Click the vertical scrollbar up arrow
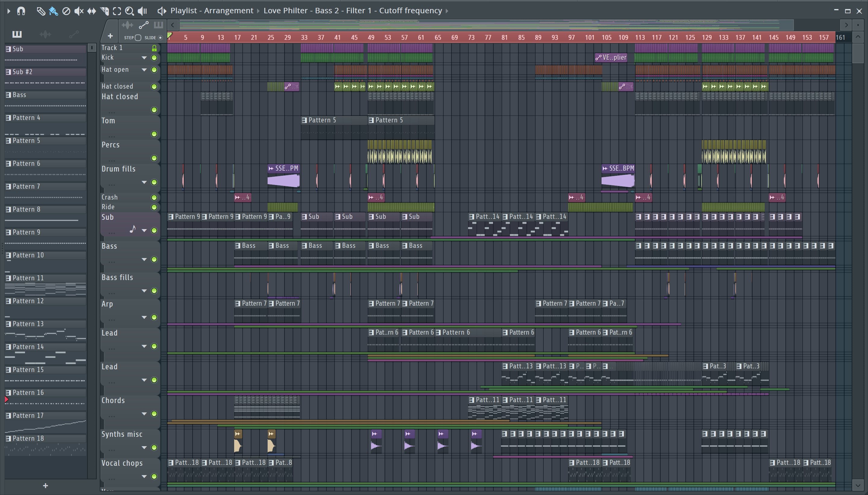The width and height of the screenshot is (868, 495). [x=858, y=36]
